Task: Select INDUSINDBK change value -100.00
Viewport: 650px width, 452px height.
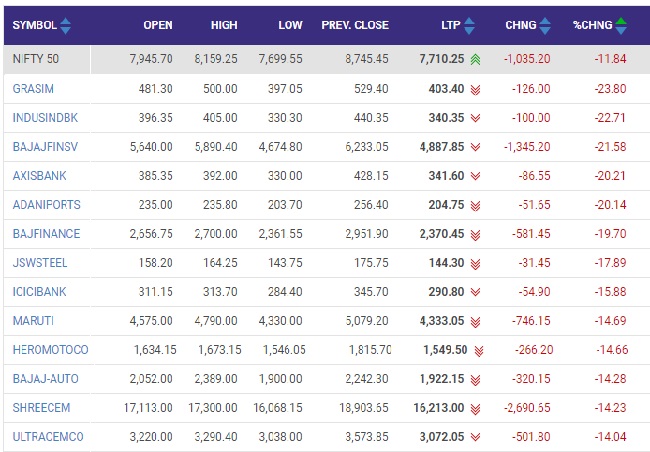Action: 531,118
